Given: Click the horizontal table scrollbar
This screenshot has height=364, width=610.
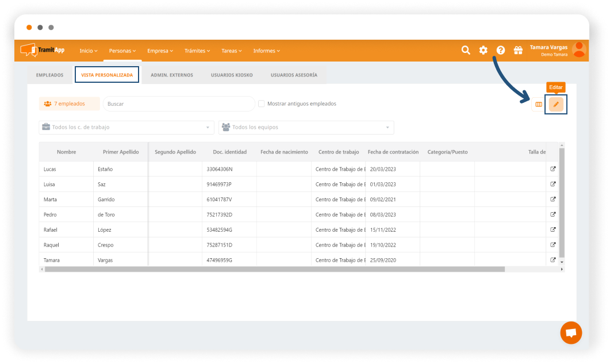Looking at the screenshot, I should pos(274,269).
